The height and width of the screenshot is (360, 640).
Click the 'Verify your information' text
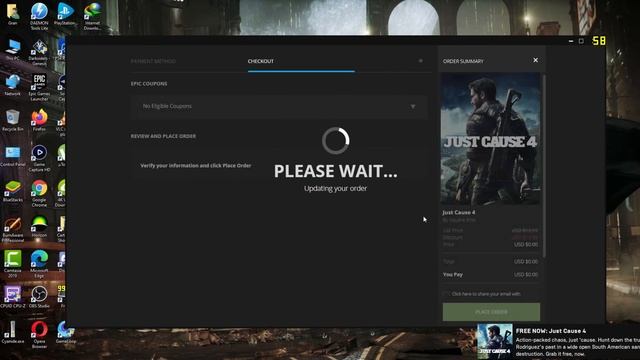pos(196,166)
